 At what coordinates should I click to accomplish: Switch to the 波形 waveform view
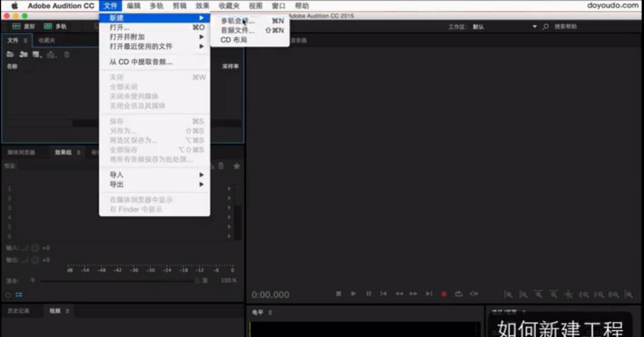(24, 27)
